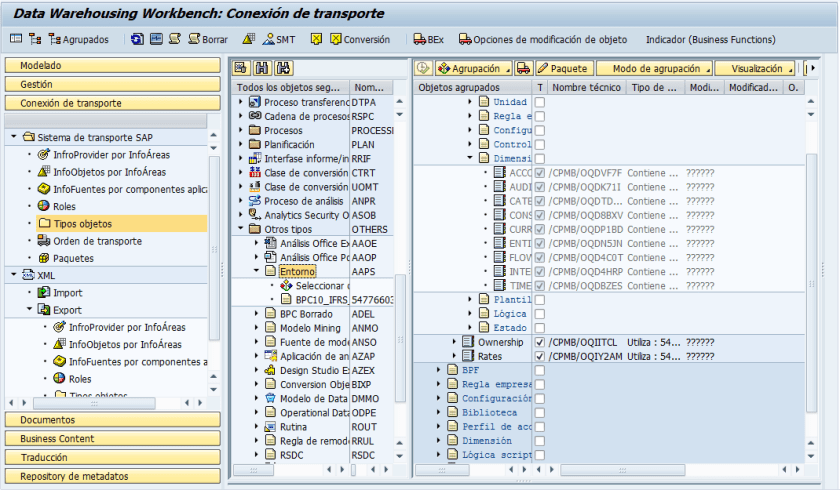Click the Conversión toolbar icon

[x=335, y=39]
